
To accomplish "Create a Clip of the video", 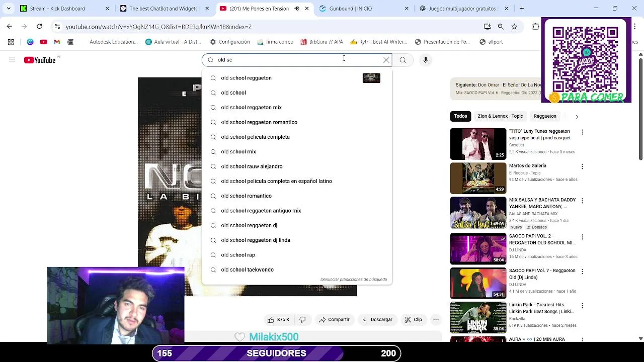I will pos(413,320).
